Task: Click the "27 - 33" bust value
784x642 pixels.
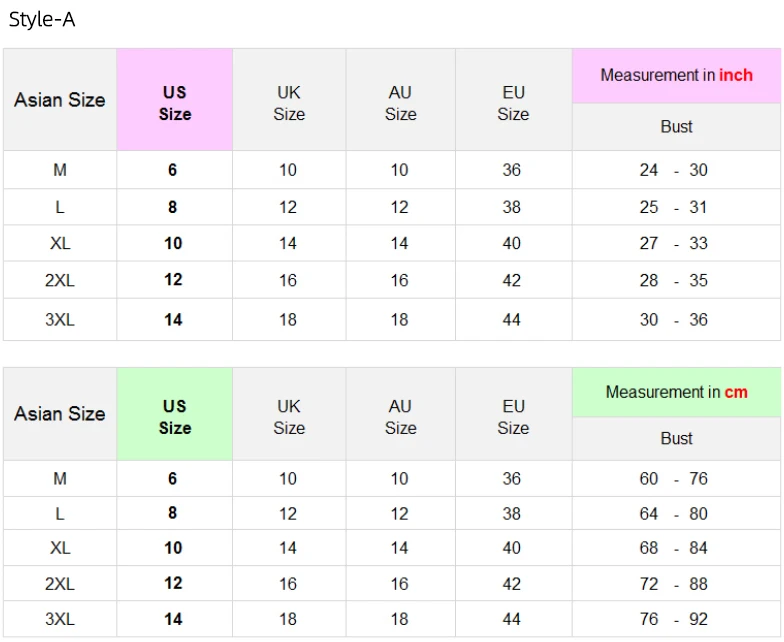Action: (674, 243)
